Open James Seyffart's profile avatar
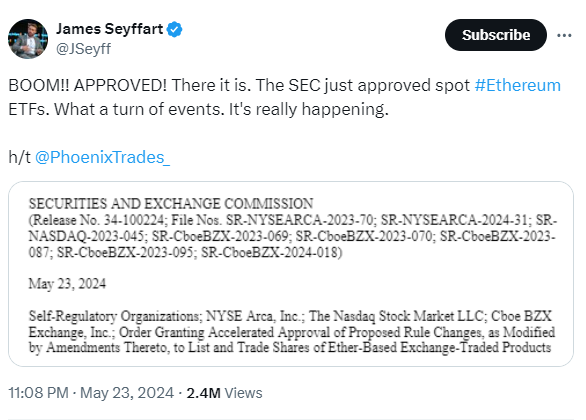This screenshot has width=586, height=420. pos(28,39)
